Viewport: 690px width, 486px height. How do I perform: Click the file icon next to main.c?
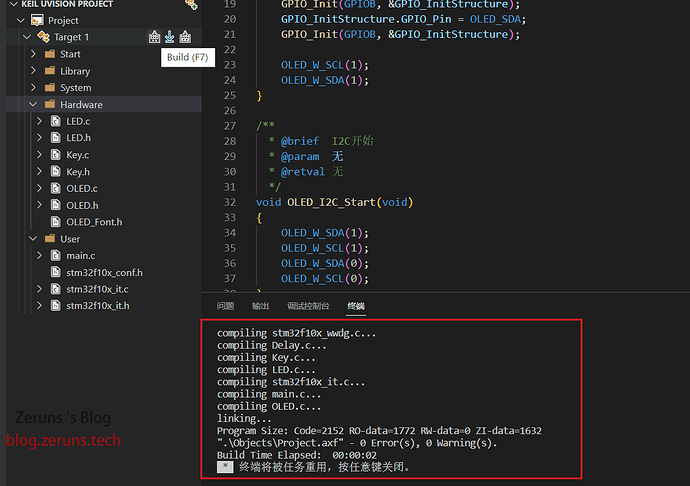point(55,256)
